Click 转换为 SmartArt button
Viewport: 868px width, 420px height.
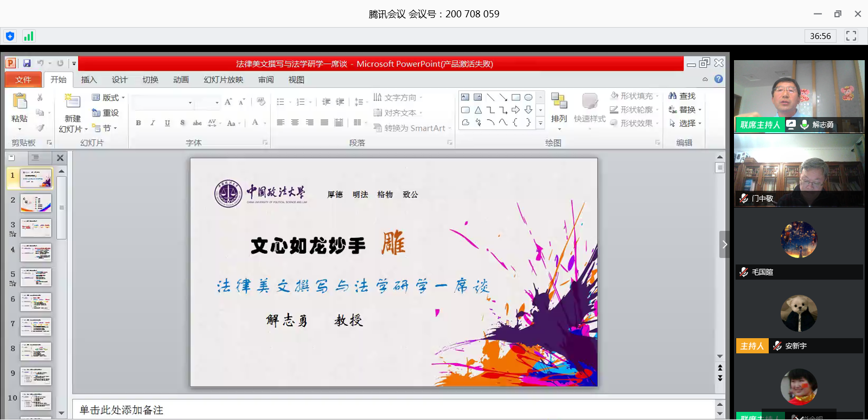coord(410,128)
